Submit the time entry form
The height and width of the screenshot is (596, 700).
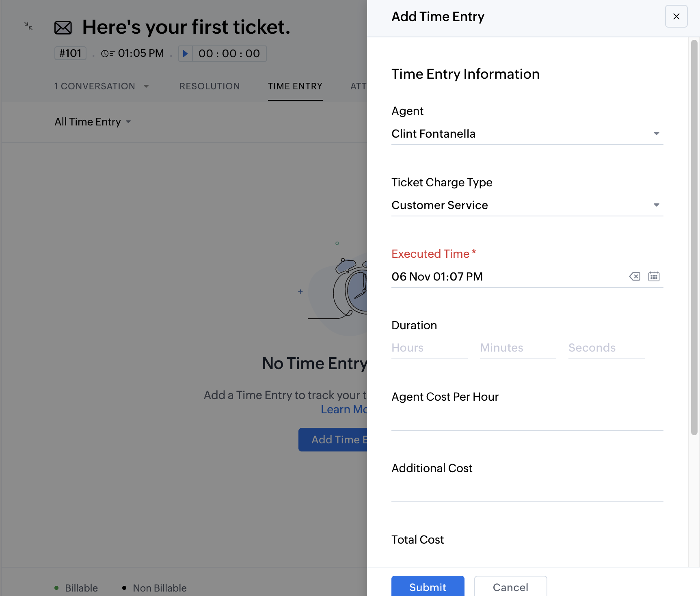[427, 587]
